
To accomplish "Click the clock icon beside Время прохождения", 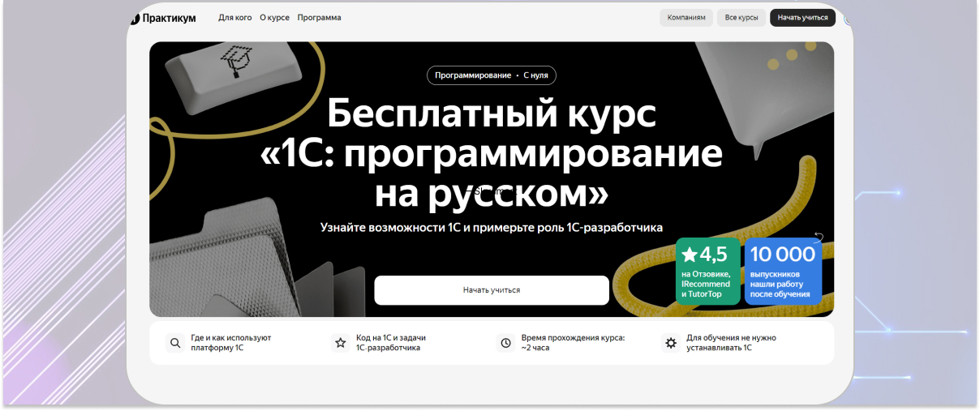I will tap(505, 343).
